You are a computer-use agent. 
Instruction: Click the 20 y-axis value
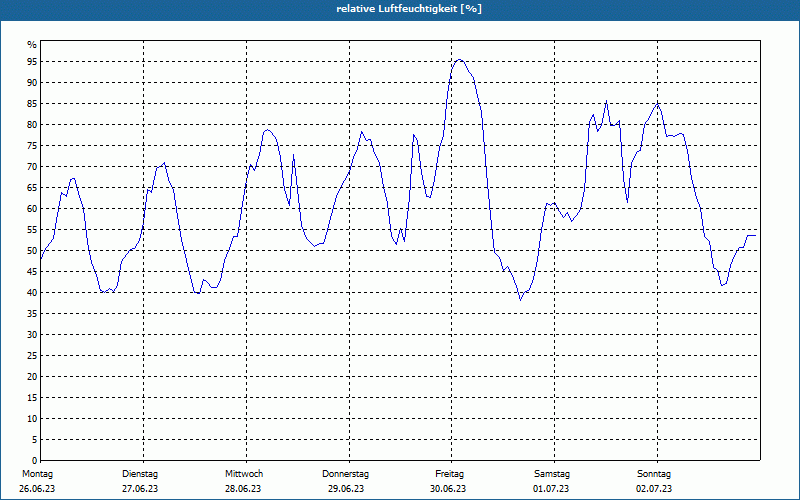tap(32, 377)
